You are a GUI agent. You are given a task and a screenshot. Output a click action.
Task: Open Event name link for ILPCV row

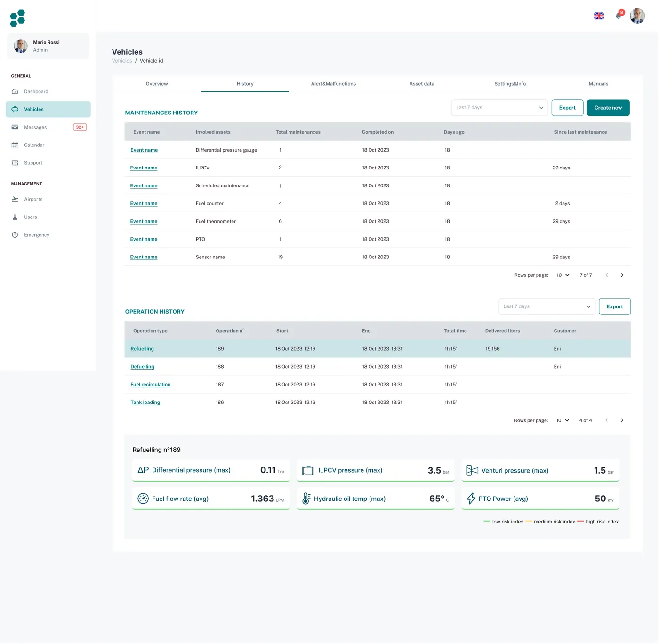(x=144, y=168)
